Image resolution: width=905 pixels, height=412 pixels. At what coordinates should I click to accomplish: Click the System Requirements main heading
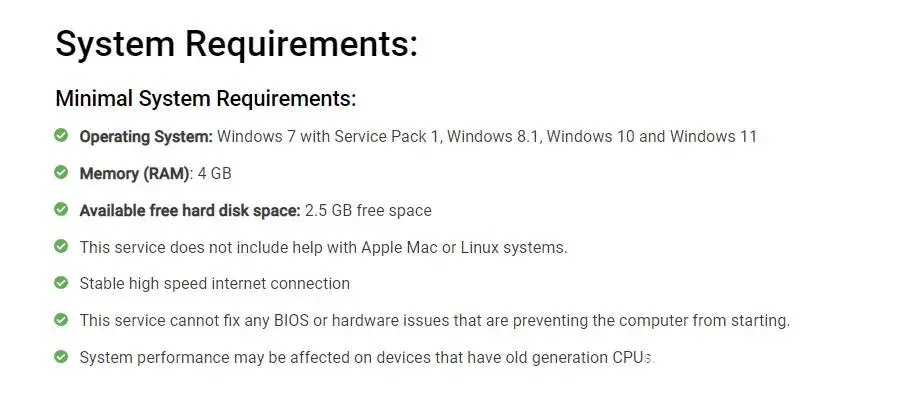coord(236,45)
